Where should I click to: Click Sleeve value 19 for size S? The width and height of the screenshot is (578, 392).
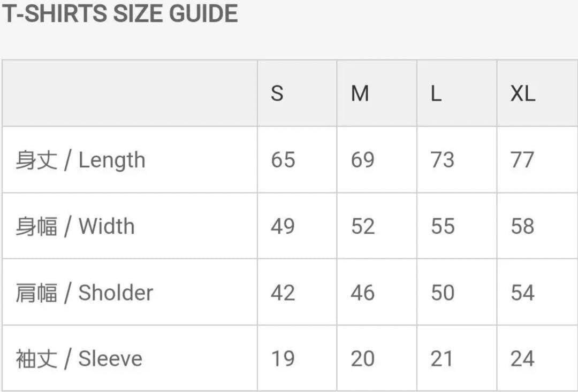point(283,358)
